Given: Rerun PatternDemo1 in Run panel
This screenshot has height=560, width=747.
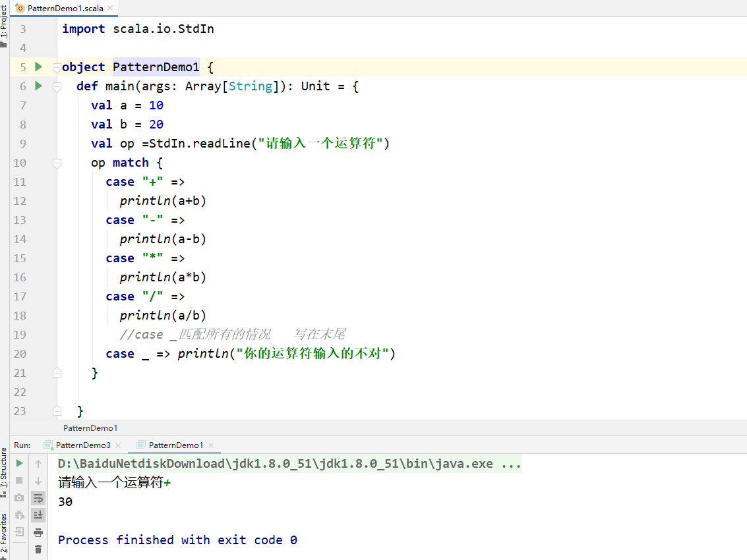Looking at the screenshot, I should coord(19,463).
